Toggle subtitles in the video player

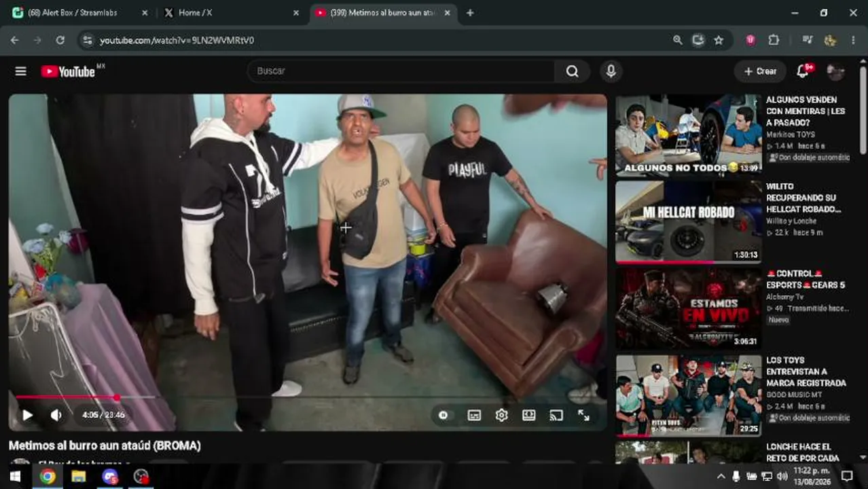[x=474, y=415]
